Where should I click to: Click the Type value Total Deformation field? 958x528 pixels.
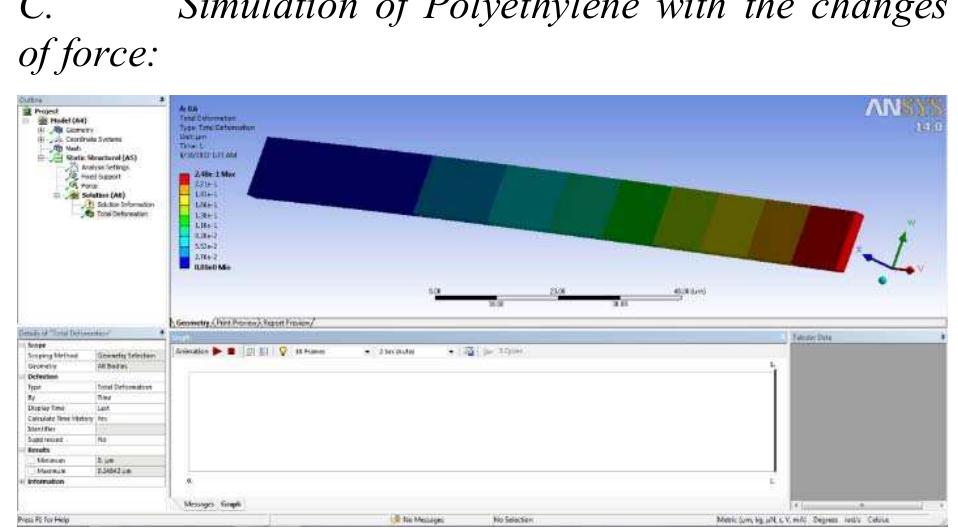pos(130,387)
